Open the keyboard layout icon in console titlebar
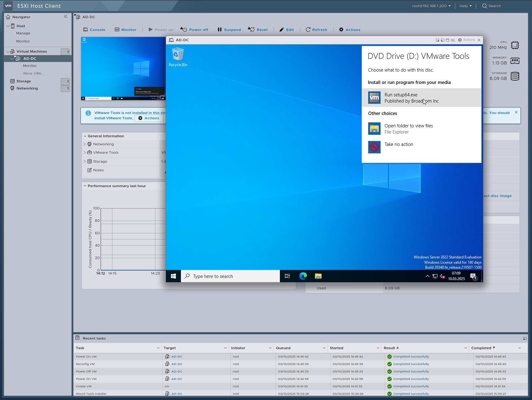This screenshot has height=400, width=532. [453, 40]
